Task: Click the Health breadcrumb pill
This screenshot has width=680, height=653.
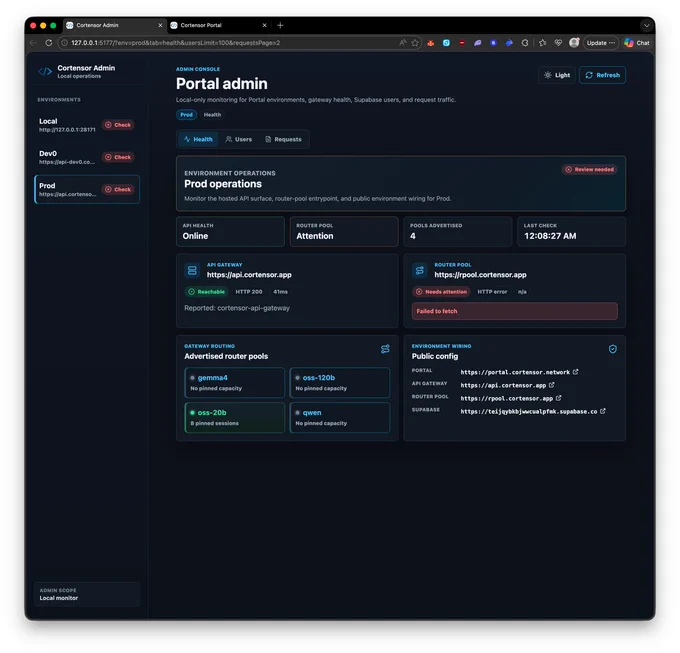Action: click(x=212, y=115)
